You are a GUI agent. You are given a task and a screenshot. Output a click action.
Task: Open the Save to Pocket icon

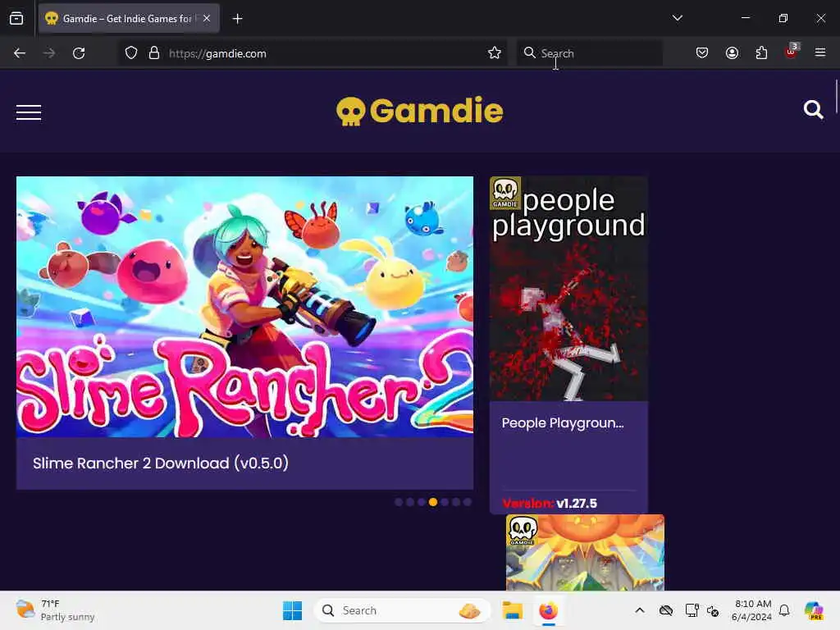[x=702, y=53]
